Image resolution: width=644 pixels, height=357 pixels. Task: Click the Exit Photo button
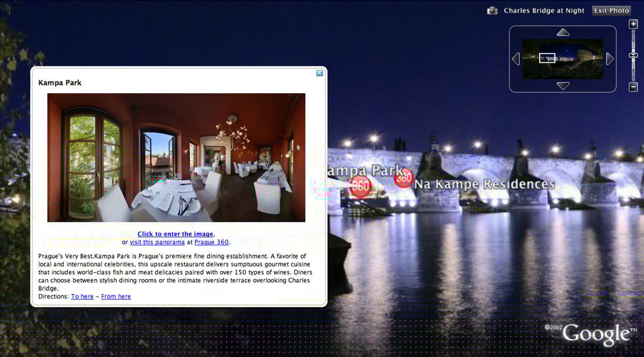pyautogui.click(x=612, y=10)
